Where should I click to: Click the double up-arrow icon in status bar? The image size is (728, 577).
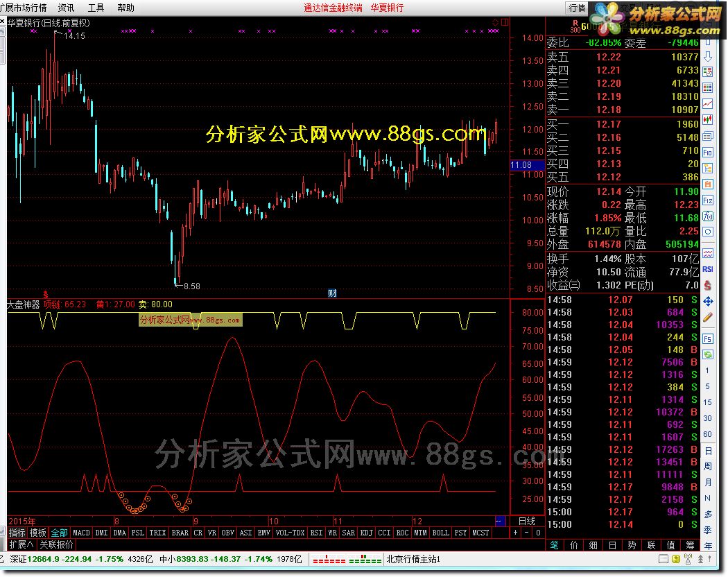tap(700, 559)
